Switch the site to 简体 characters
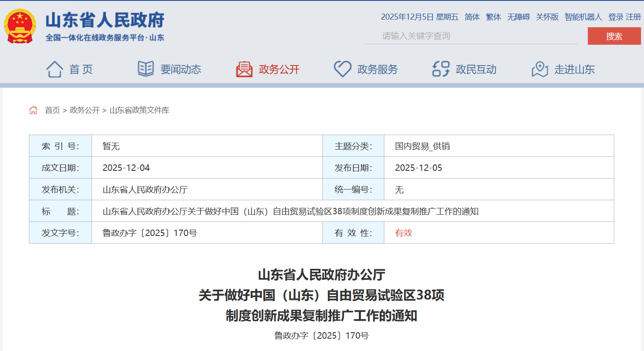644x351 pixels. click(x=472, y=17)
